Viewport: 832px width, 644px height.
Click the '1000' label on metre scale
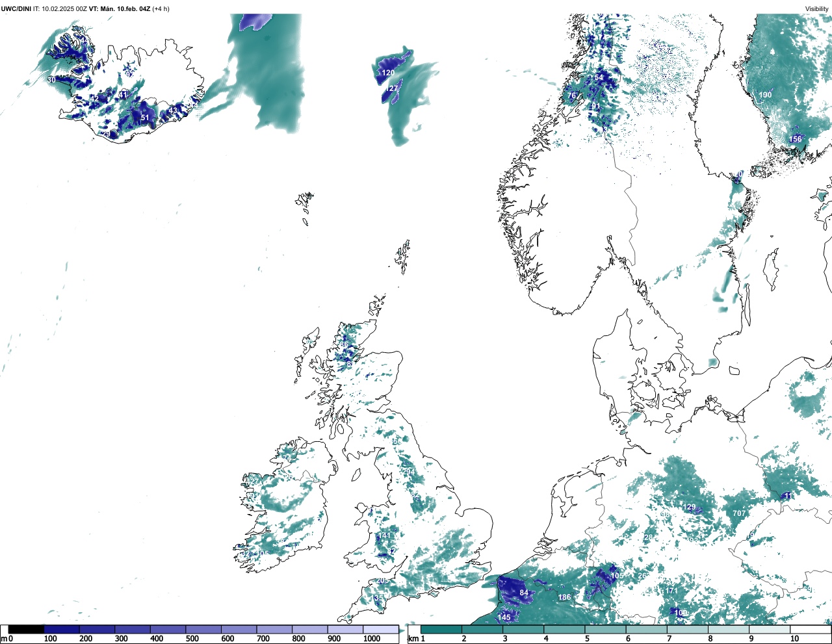pos(372,639)
